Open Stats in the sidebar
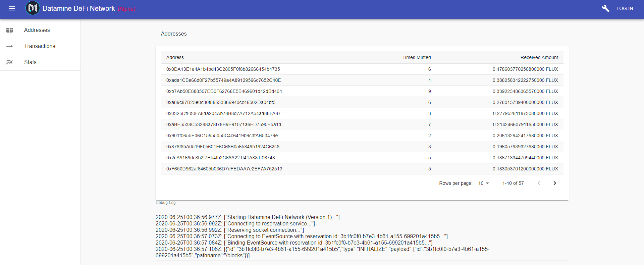 (30, 62)
